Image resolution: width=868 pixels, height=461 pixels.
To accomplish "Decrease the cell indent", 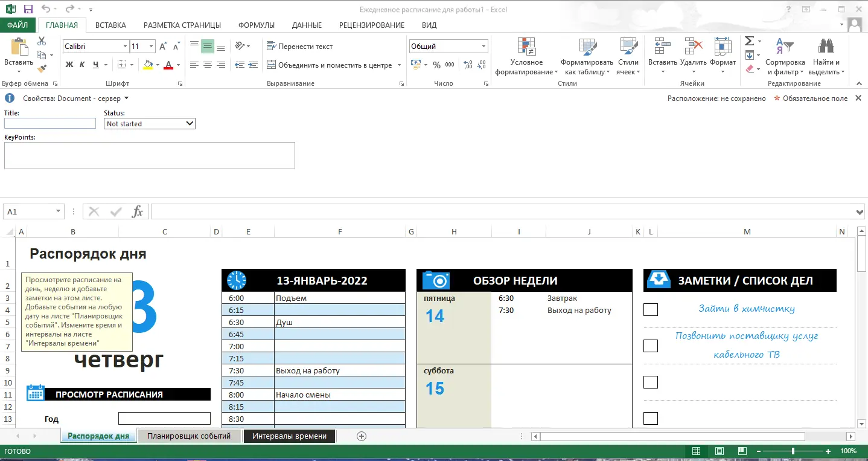I will click(x=240, y=65).
